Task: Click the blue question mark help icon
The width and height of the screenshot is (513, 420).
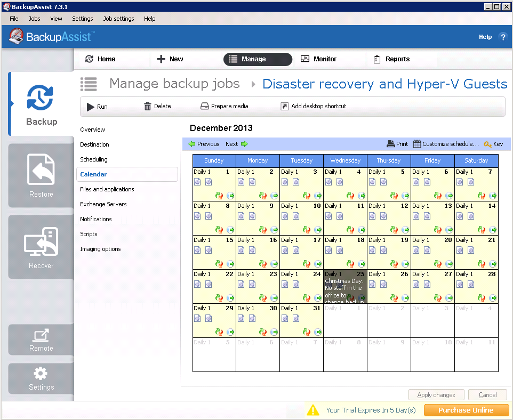Action: [503, 37]
